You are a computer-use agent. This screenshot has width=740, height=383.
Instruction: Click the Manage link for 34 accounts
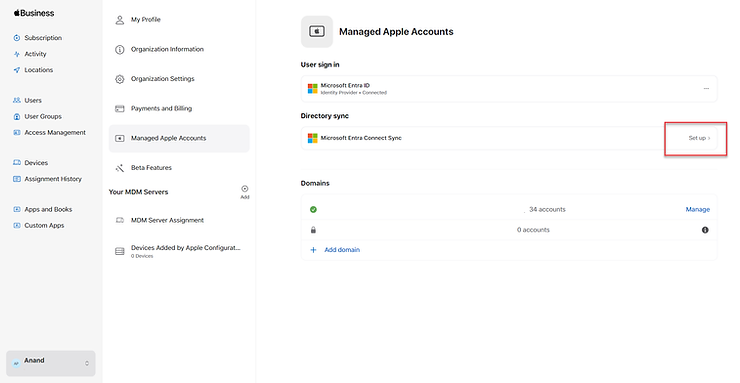click(x=698, y=209)
